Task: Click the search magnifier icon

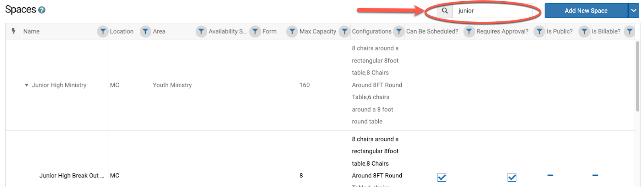Action: click(445, 11)
